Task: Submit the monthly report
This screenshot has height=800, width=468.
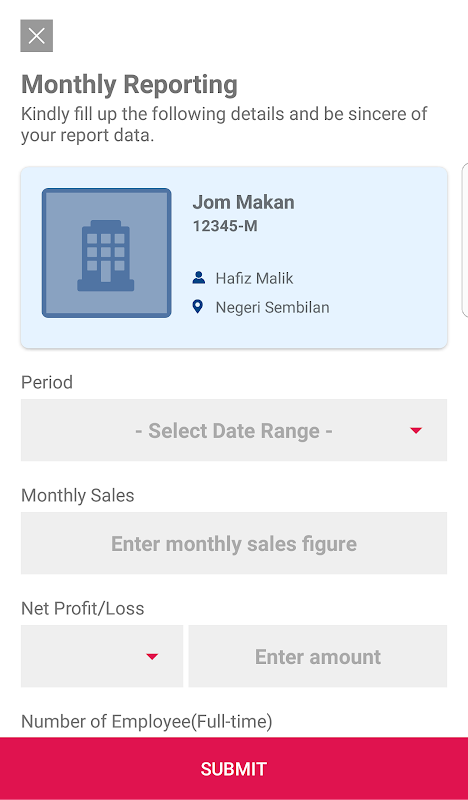Action: [x=234, y=768]
